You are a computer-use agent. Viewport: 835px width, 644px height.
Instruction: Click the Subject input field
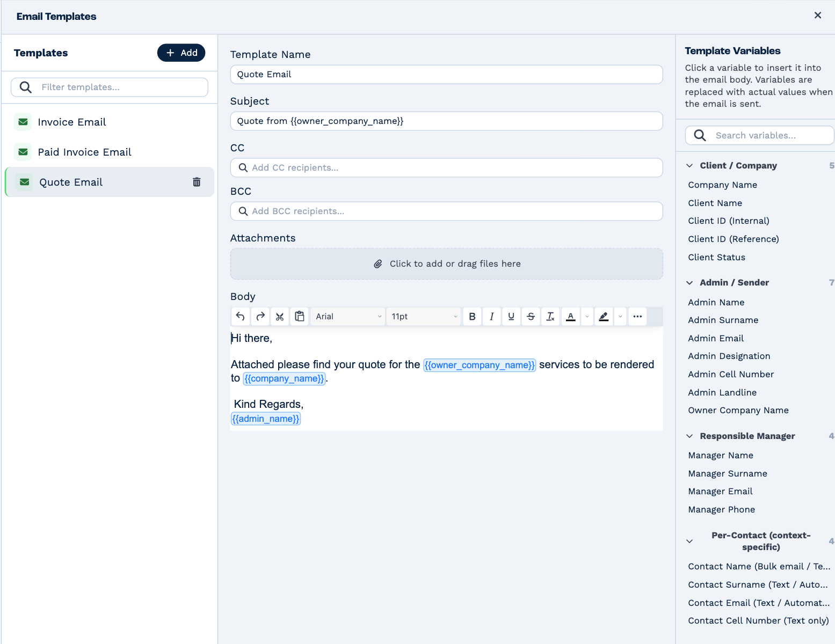point(446,121)
